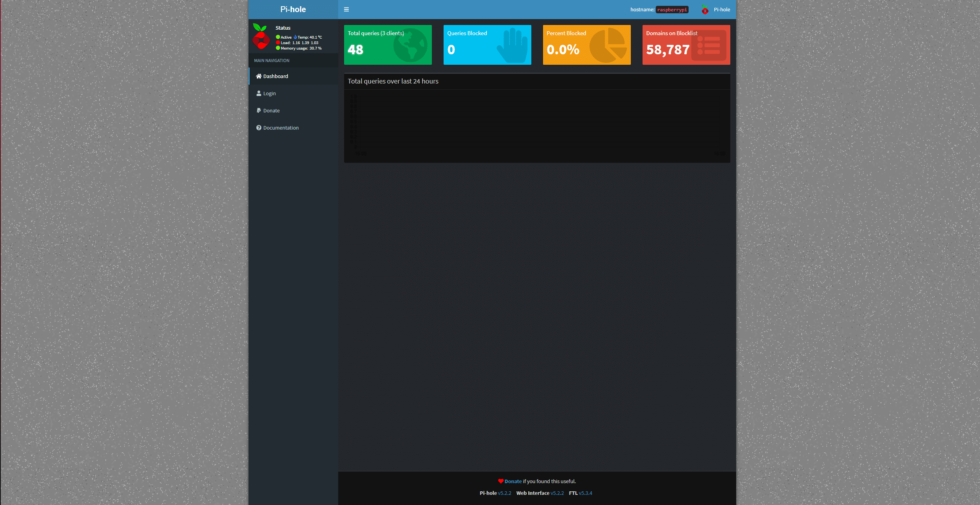
Task: Open Documentation from the sidebar
Action: 281,128
